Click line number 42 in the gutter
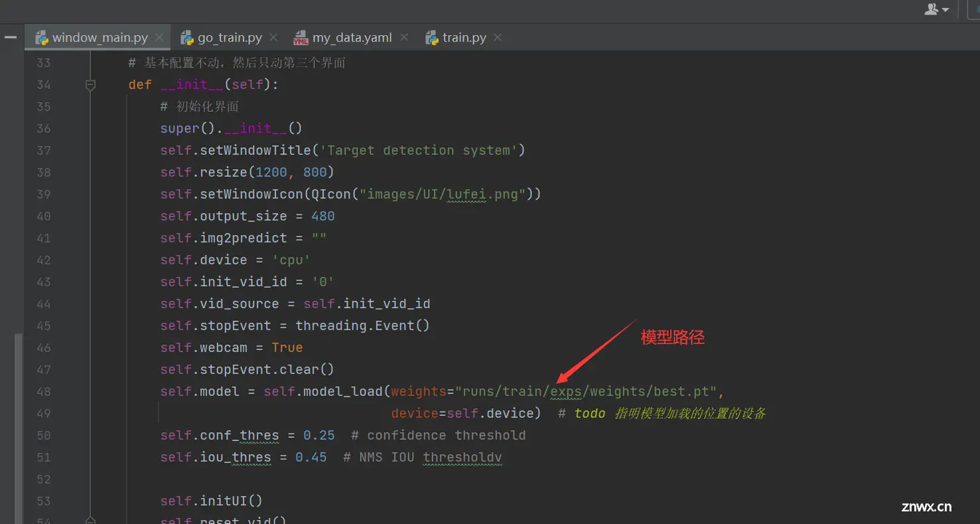The height and width of the screenshot is (524, 980). pos(44,260)
